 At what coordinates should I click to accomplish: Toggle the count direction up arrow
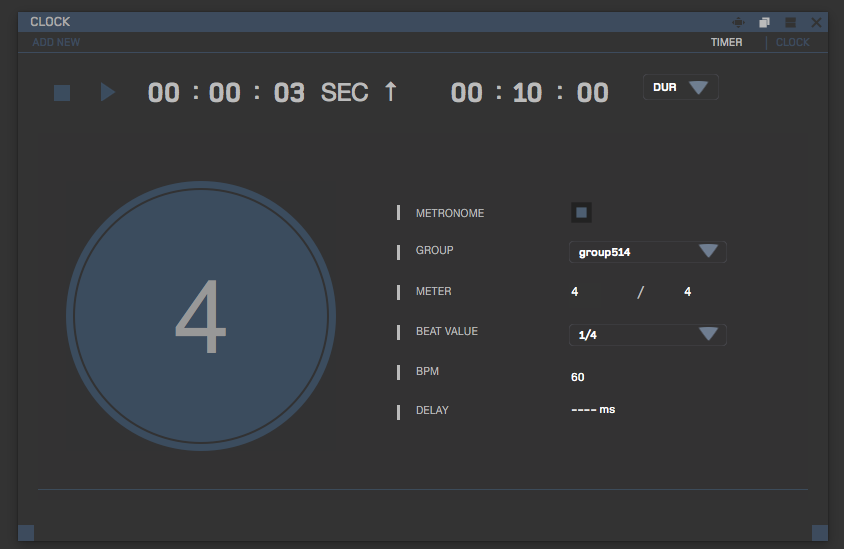[x=391, y=92]
